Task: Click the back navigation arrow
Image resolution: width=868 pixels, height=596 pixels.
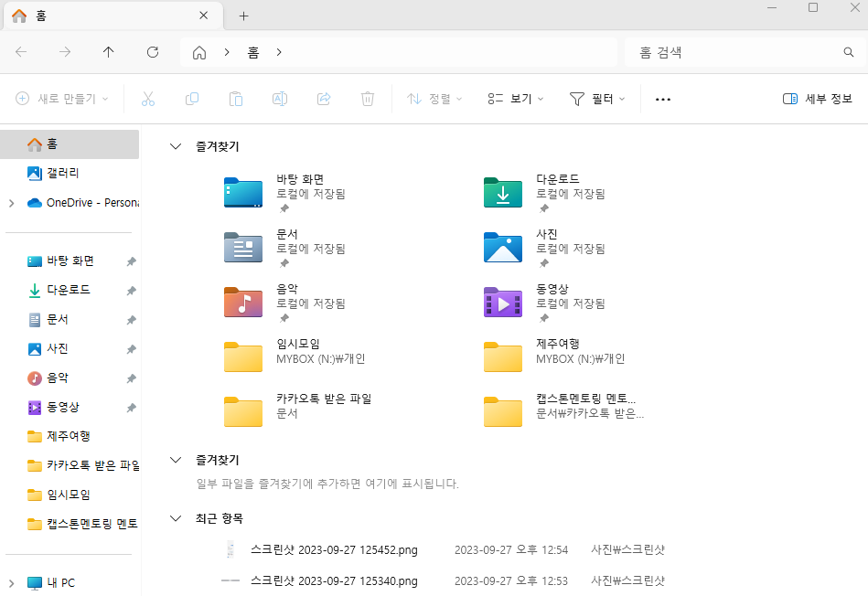Action: pyautogui.click(x=20, y=52)
